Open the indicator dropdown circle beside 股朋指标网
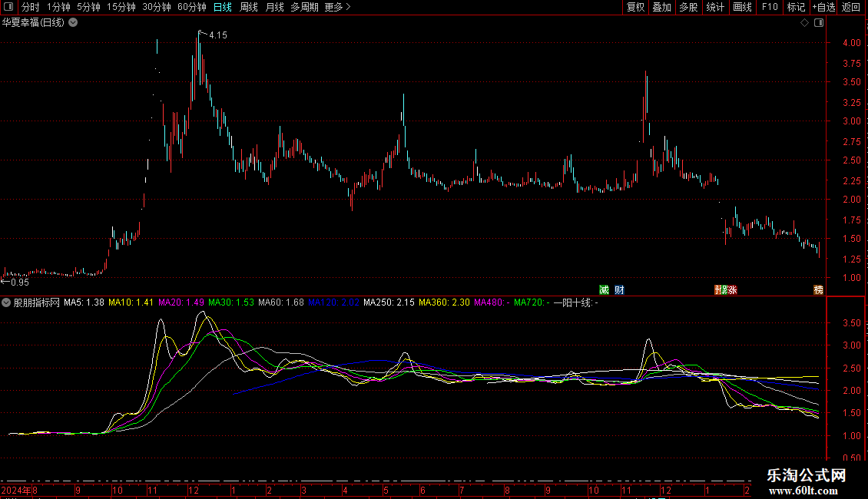This screenshot has width=868, height=499. point(6,302)
